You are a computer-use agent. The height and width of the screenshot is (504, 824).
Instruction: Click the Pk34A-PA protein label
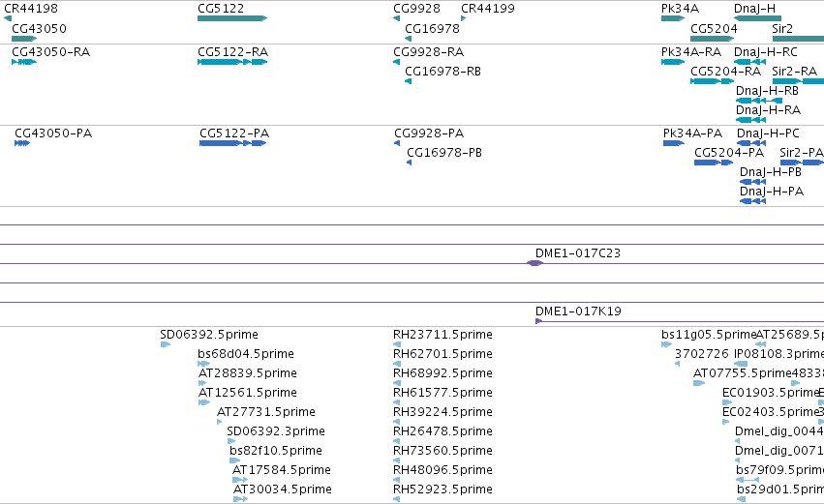[692, 133]
